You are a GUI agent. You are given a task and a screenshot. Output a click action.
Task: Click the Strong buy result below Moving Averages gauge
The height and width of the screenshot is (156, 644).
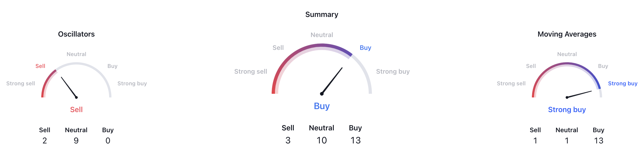point(567,110)
